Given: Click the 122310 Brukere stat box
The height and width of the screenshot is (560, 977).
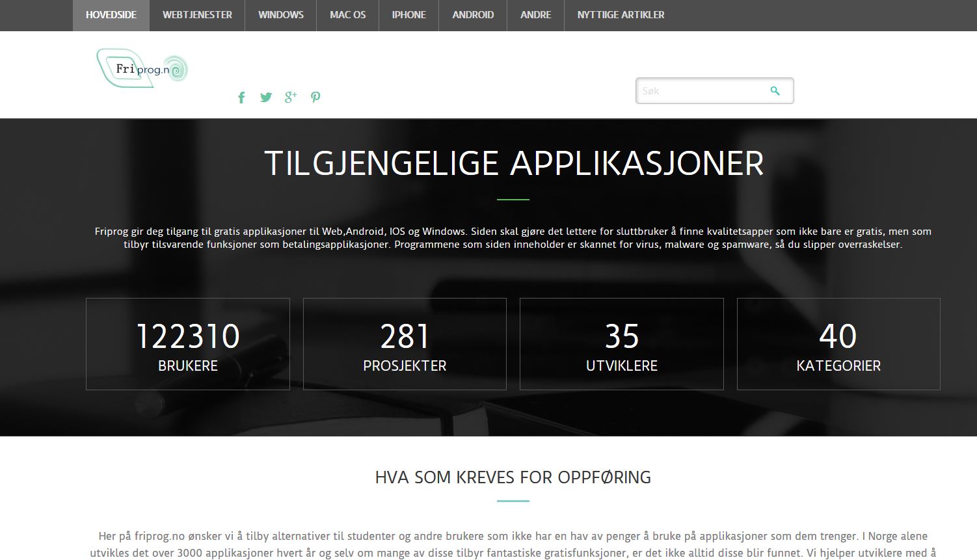Looking at the screenshot, I should click(x=188, y=344).
